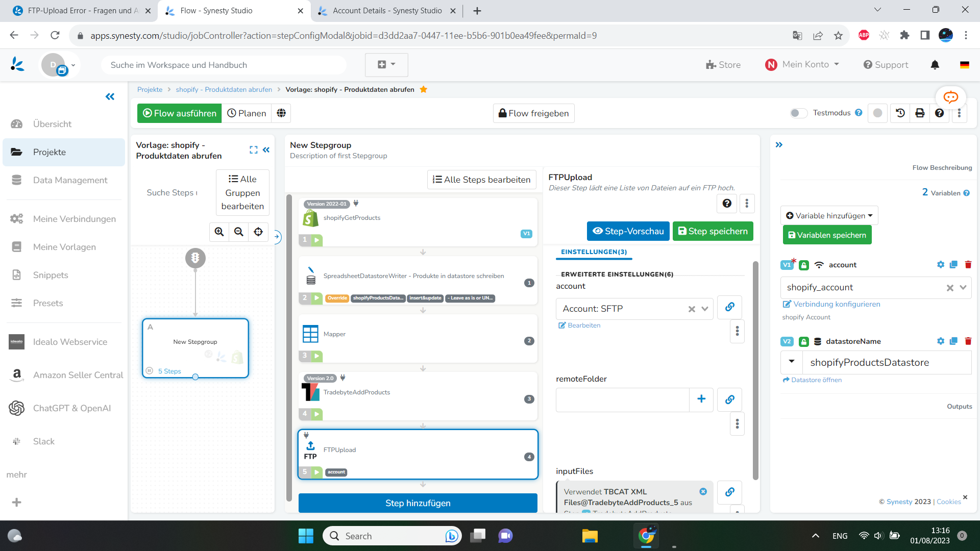
Task: Switch to Einstellungen(3) tab
Action: [594, 252]
